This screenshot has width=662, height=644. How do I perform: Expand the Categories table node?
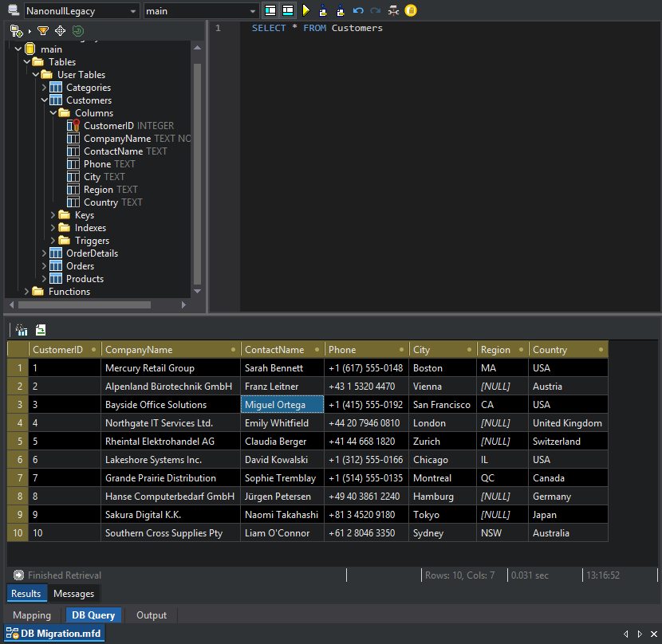(x=44, y=88)
